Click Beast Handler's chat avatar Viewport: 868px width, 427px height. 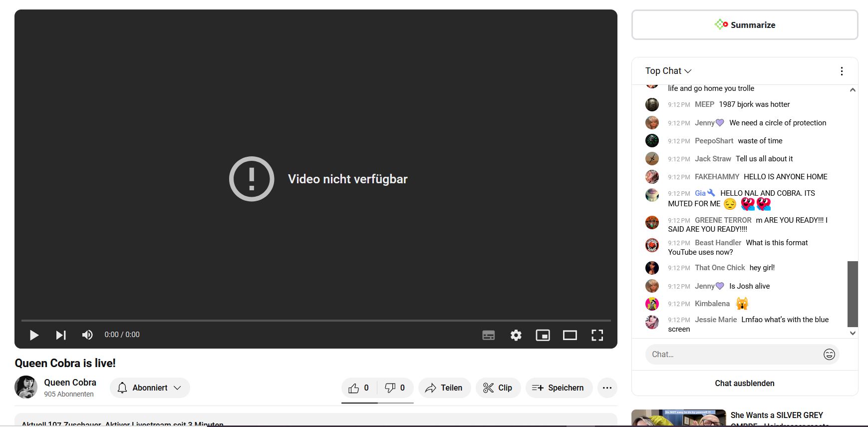tap(652, 245)
